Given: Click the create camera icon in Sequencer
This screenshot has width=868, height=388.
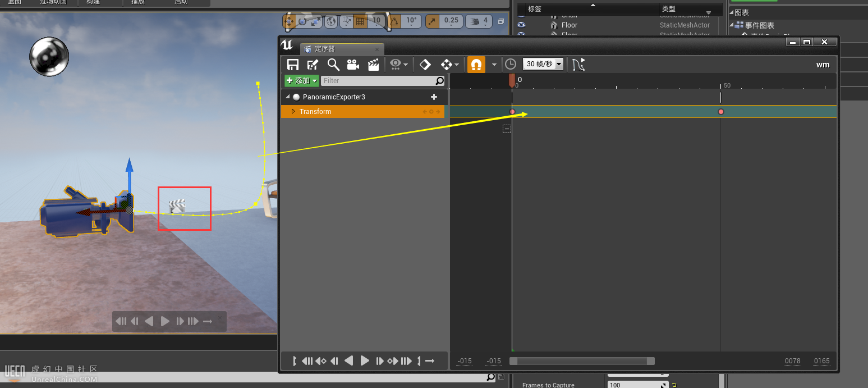Looking at the screenshot, I should [353, 65].
